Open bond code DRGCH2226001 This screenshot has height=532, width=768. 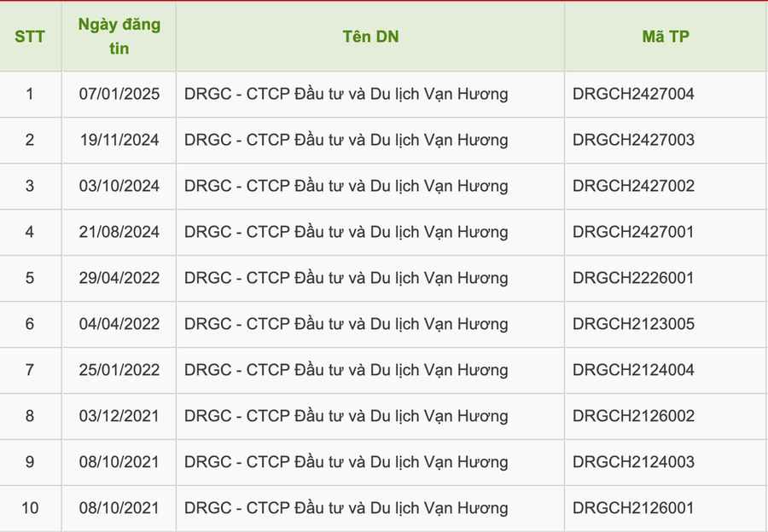pos(633,278)
